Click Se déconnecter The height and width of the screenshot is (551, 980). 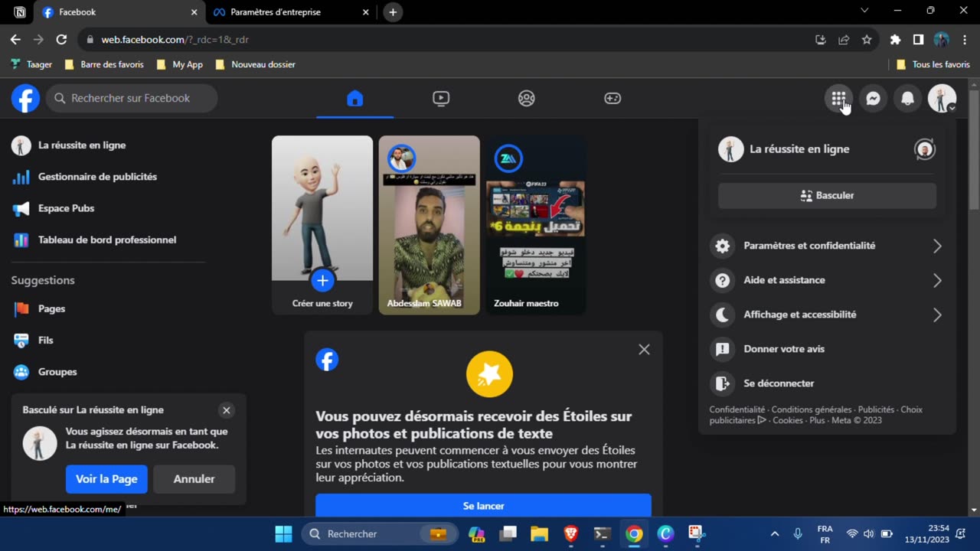(827, 383)
